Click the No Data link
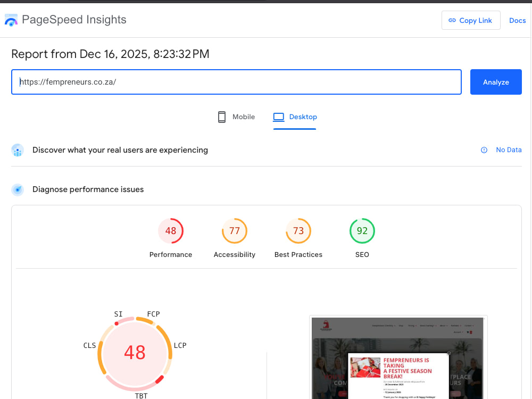 [x=509, y=150]
